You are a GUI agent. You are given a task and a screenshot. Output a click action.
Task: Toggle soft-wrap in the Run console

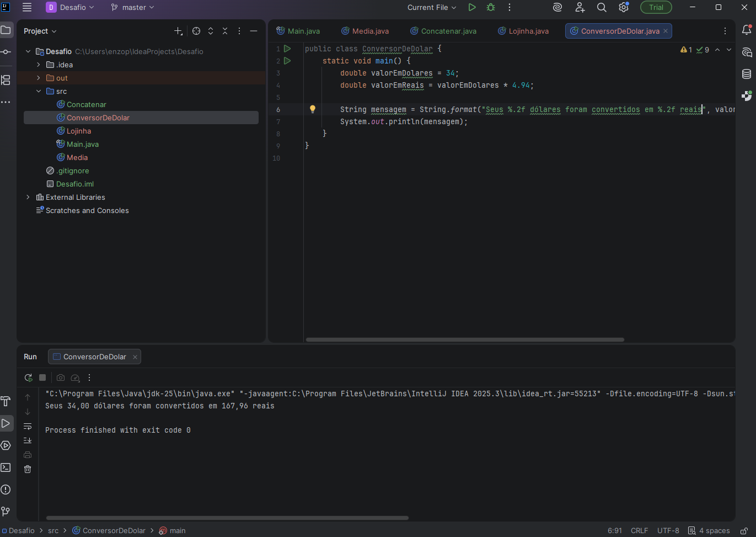(x=28, y=426)
